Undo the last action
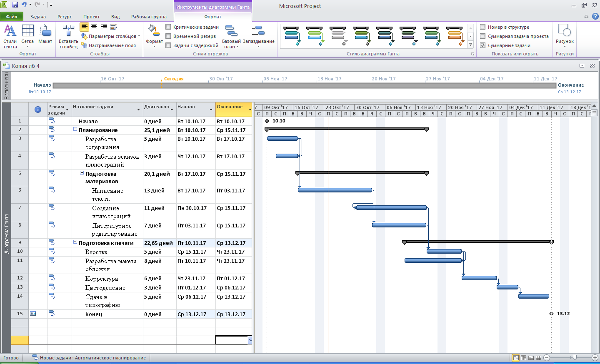 click(24, 5)
